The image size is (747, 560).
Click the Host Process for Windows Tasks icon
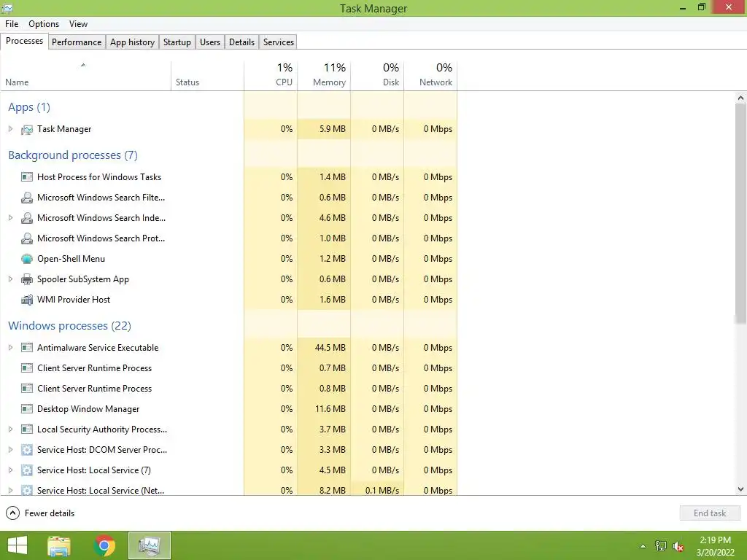coord(27,177)
